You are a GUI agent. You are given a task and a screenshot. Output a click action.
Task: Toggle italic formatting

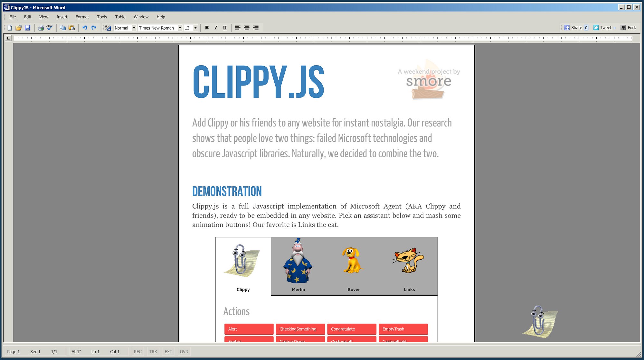(216, 28)
